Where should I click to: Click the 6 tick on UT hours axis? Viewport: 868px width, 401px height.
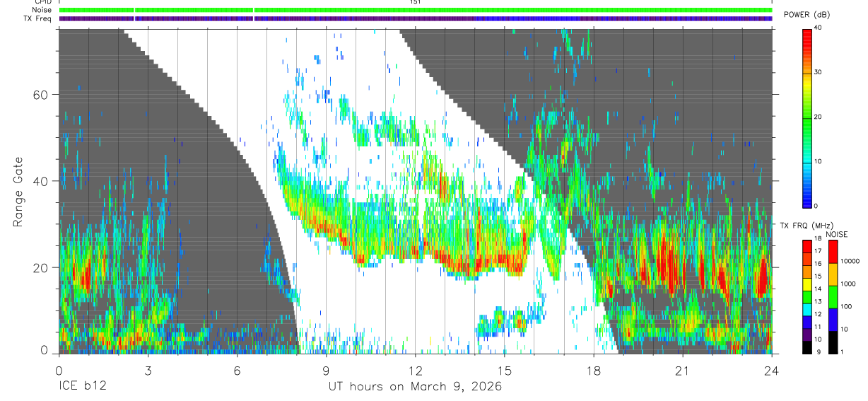pyautogui.click(x=237, y=370)
